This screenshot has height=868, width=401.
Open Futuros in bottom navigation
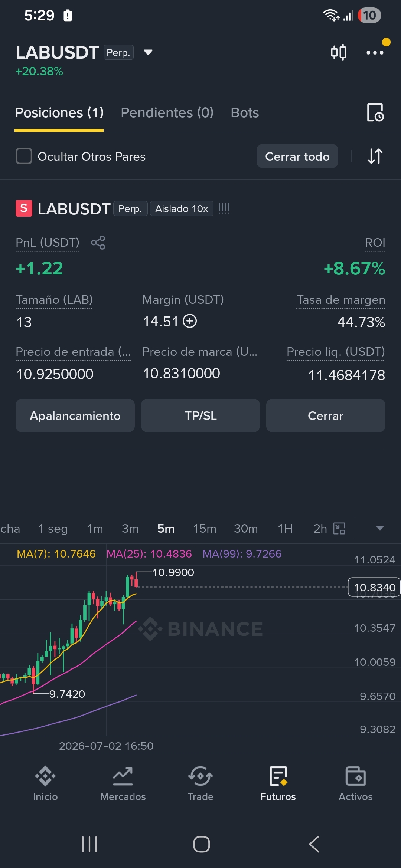pos(278,784)
